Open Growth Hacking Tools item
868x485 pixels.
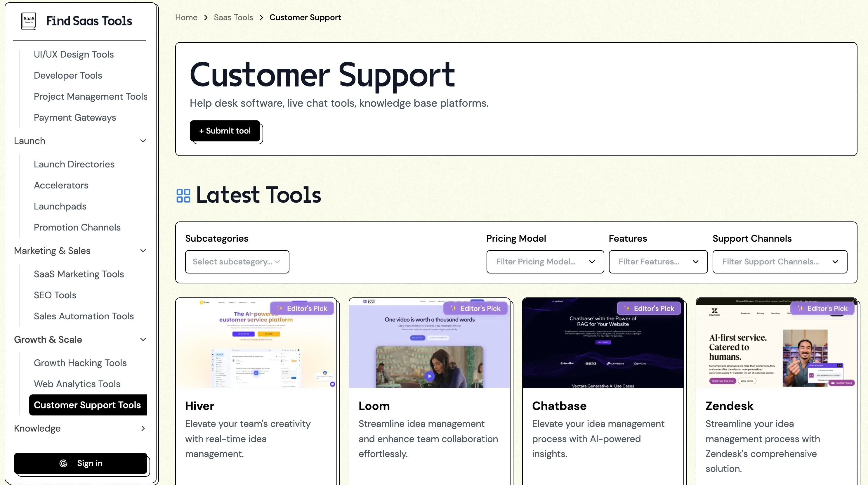(80, 363)
